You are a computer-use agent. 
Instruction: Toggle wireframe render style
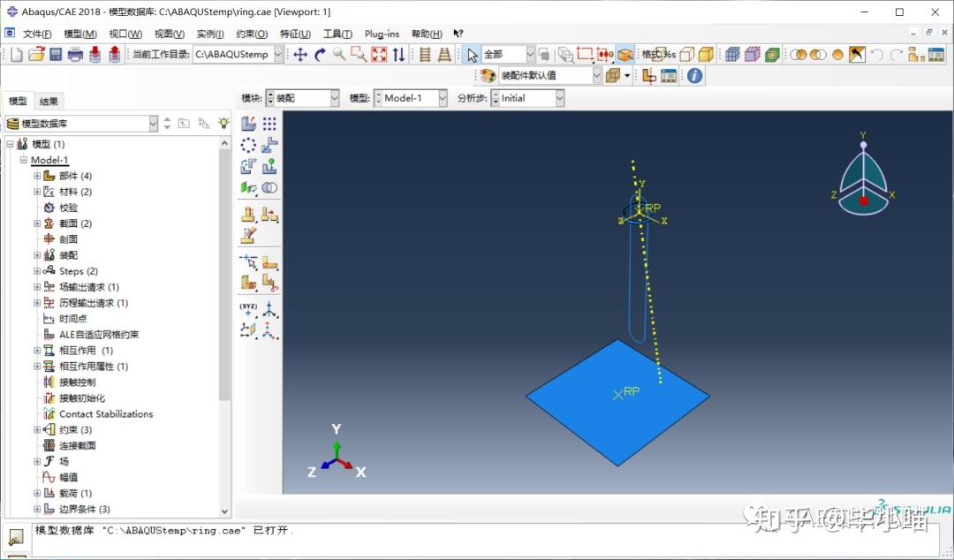tap(661, 54)
